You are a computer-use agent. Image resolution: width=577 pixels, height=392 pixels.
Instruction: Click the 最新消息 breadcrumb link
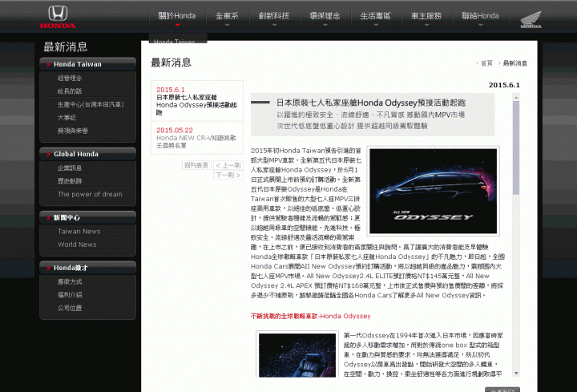(x=514, y=63)
